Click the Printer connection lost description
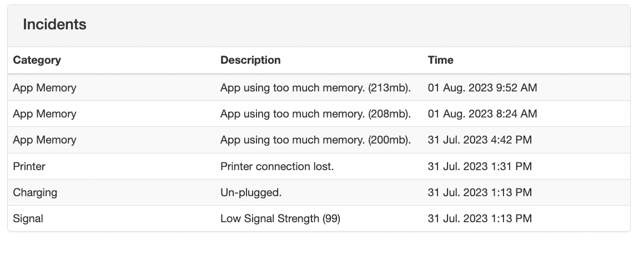Image resolution: width=644 pixels, height=256 pixels. [277, 166]
